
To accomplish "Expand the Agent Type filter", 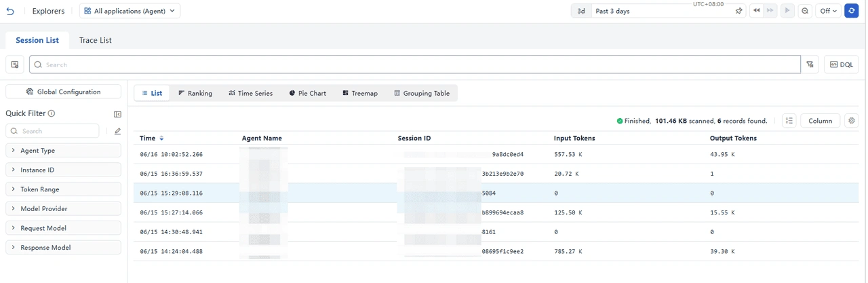I will [x=63, y=151].
